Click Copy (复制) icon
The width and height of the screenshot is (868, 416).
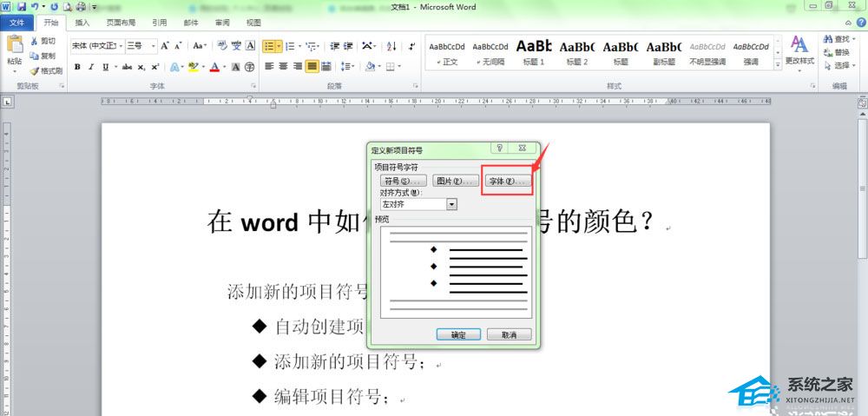[35, 56]
